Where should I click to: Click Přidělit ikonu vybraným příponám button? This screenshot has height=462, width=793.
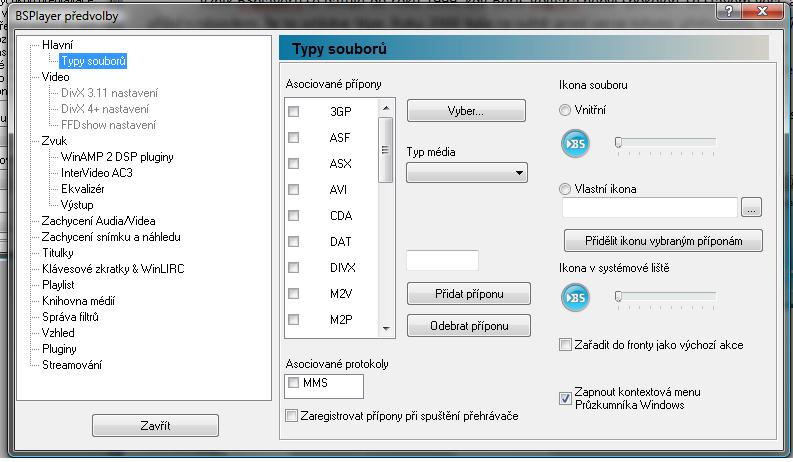(664, 241)
